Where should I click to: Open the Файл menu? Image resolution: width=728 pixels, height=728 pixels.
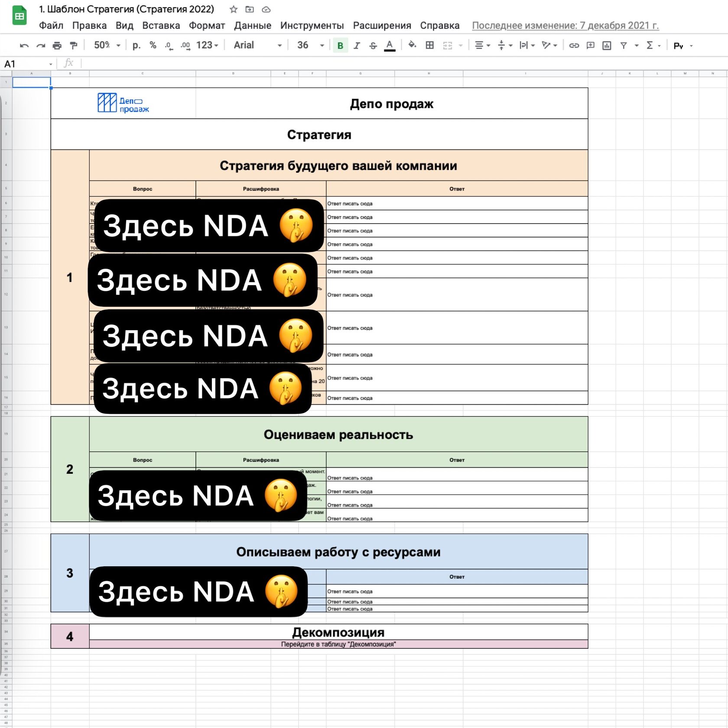51,26
